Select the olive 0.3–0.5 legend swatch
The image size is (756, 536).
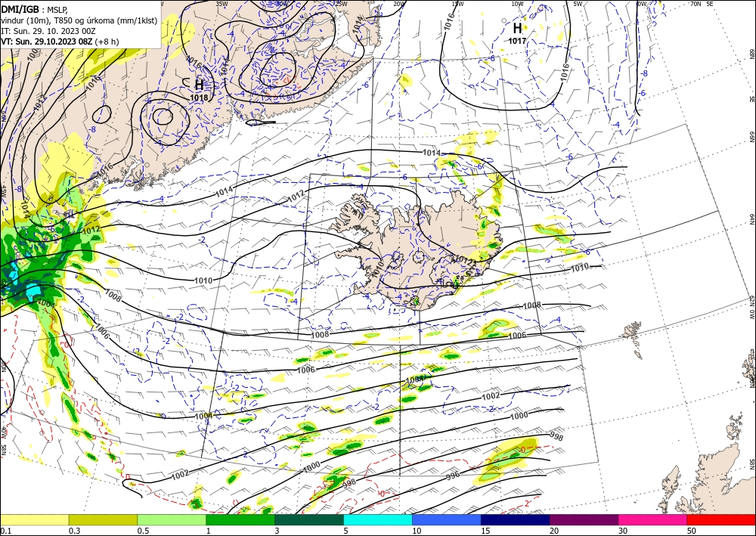[103, 519]
